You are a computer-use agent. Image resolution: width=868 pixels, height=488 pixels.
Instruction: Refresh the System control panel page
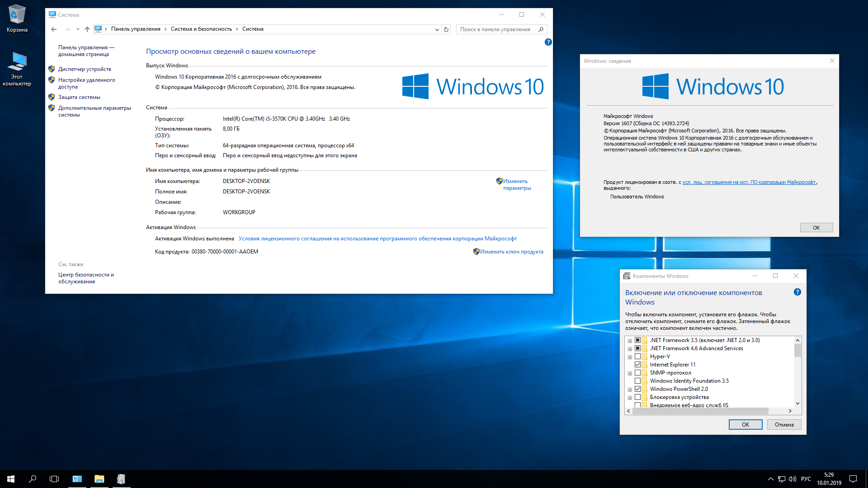pyautogui.click(x=446, y=29)
